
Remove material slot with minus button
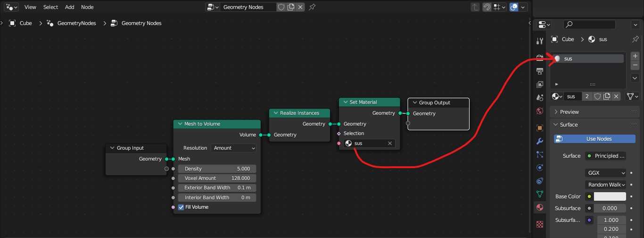coord(635,65)
